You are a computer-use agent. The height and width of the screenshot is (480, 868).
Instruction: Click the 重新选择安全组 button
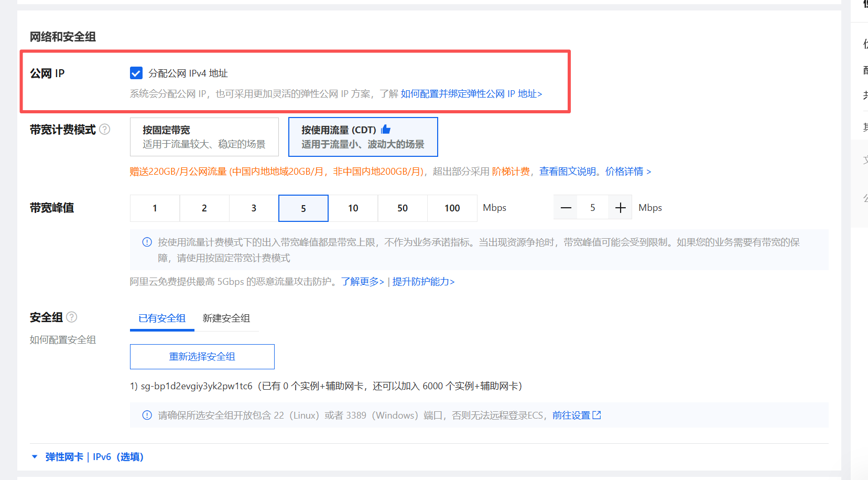click(x=202, y=357)
